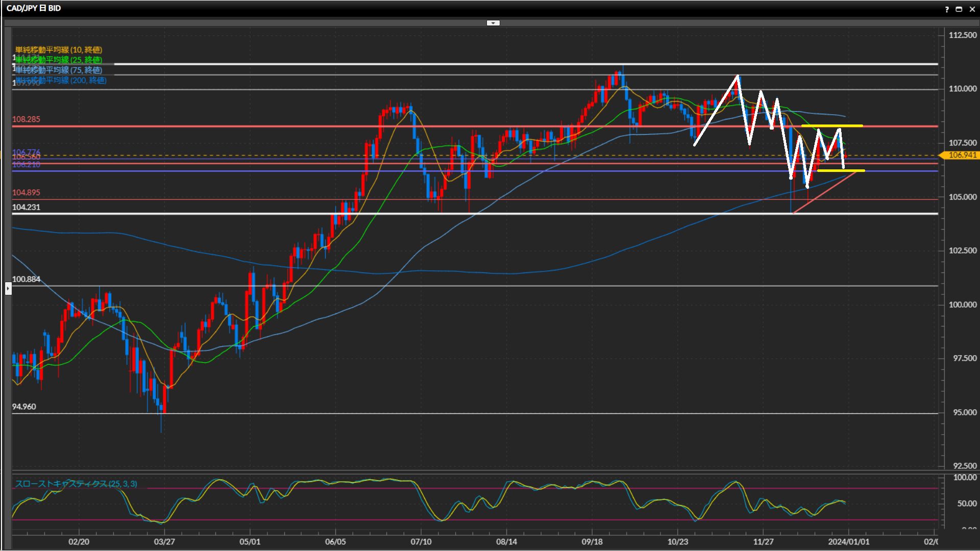Select the 単純移動平均線 (10, 終値) indicator label
The width and height of the screenshot is (980, 551).
pyautogui.click(x=59, y=49)
